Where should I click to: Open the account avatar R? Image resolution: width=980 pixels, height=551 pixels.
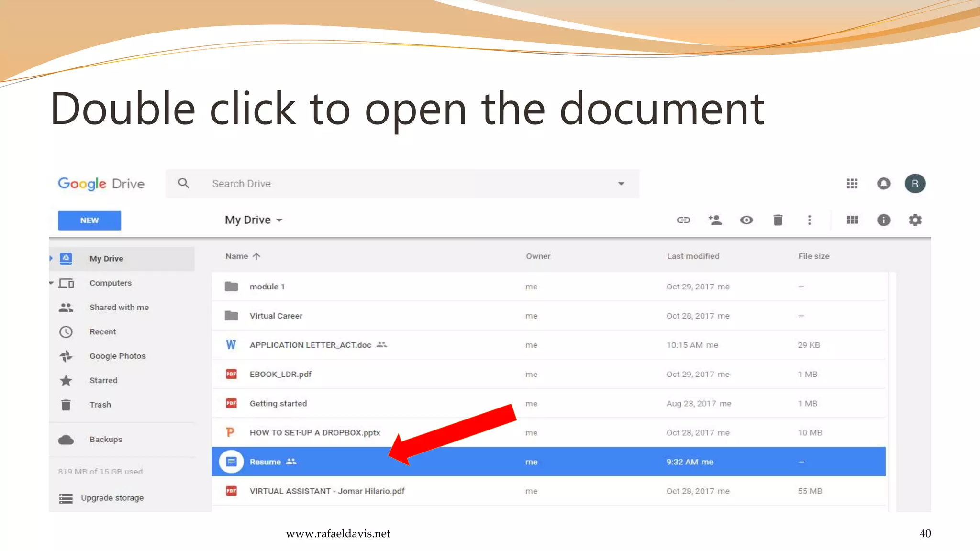(915, 184)
